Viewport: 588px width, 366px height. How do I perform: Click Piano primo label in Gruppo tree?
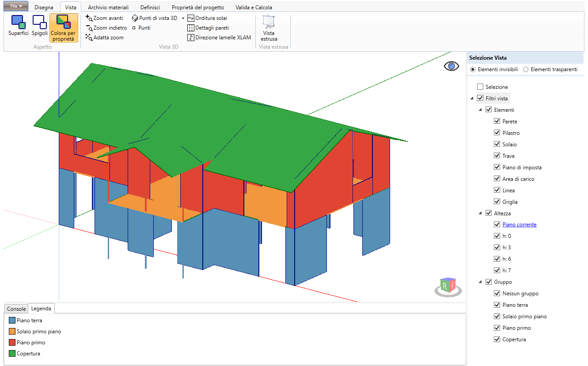coord(516,328)
